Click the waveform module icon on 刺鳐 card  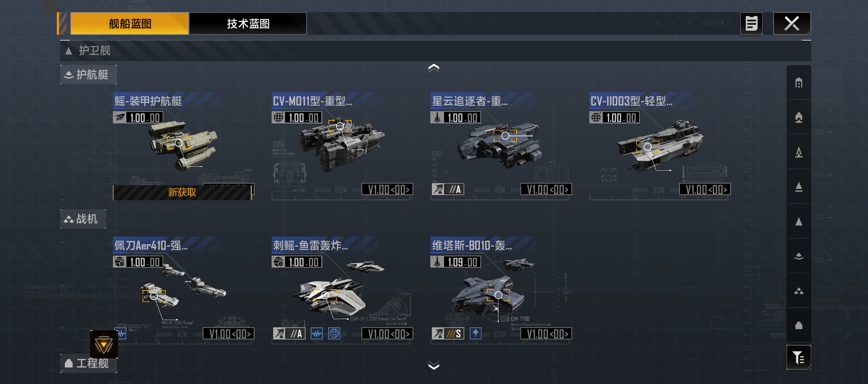[x=316, y=333]
